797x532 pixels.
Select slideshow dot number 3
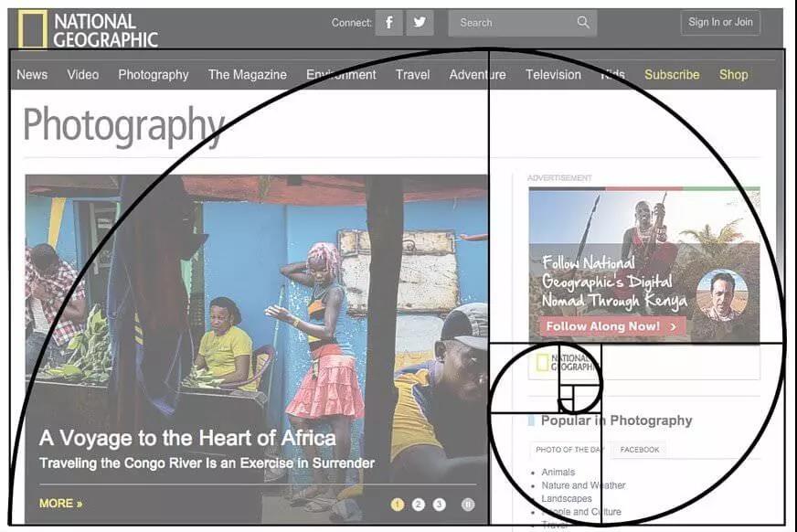(439, 505)
